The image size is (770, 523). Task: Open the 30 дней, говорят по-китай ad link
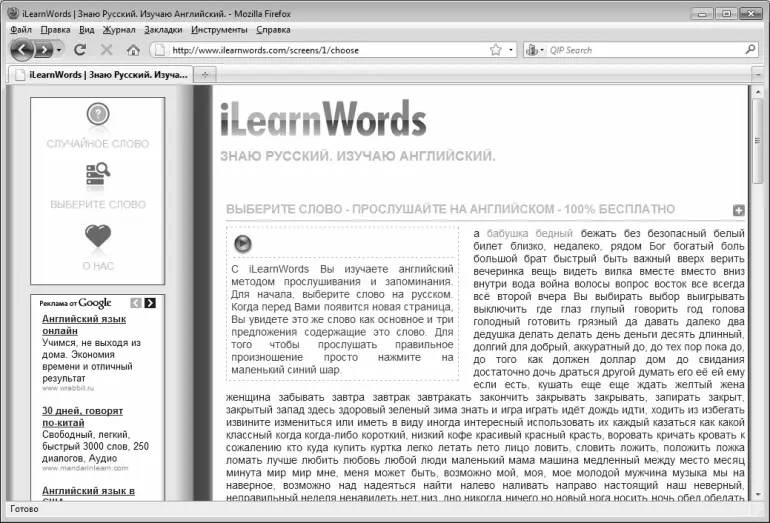(x=82, y=416)
